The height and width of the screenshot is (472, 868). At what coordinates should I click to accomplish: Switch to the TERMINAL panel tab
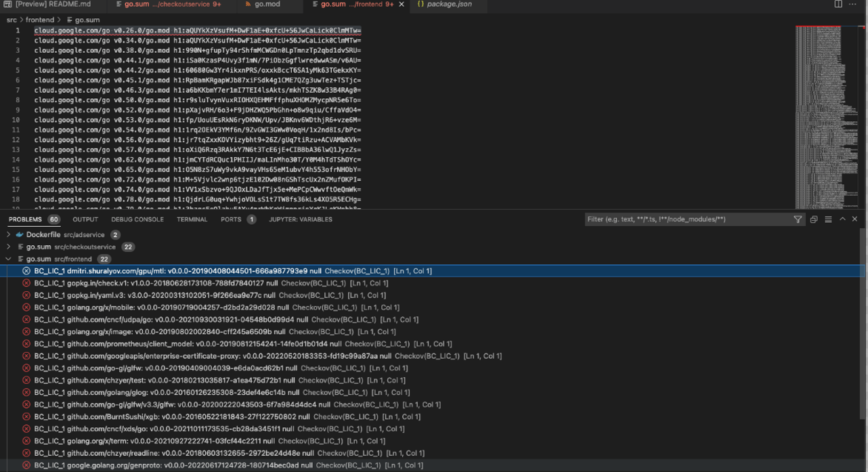coord(192,219)
